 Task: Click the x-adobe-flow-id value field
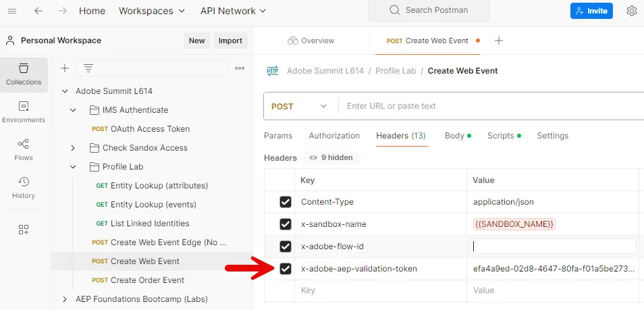[x=552, y=247]
